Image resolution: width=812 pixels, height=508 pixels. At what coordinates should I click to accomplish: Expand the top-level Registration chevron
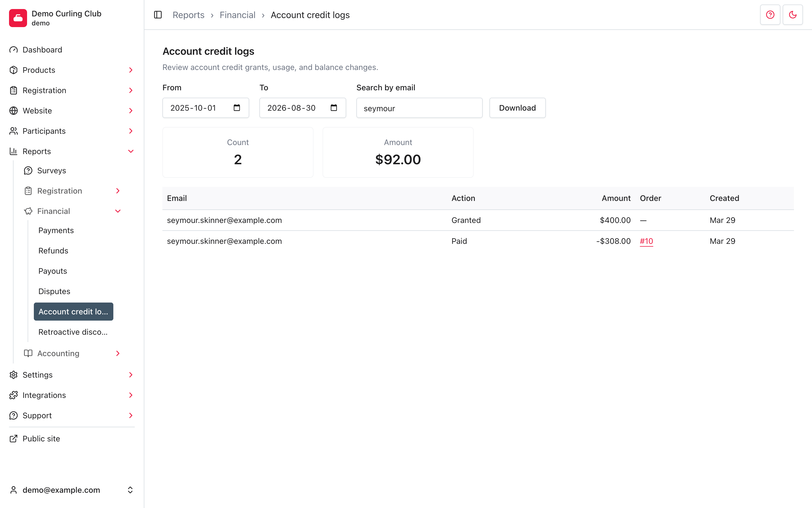pos(131,90)
